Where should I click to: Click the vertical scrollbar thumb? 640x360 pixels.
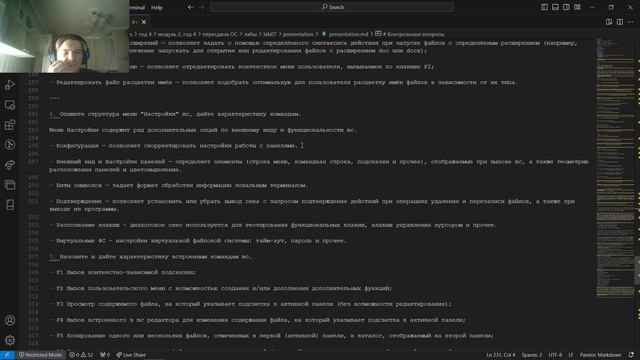coord(637,270)
